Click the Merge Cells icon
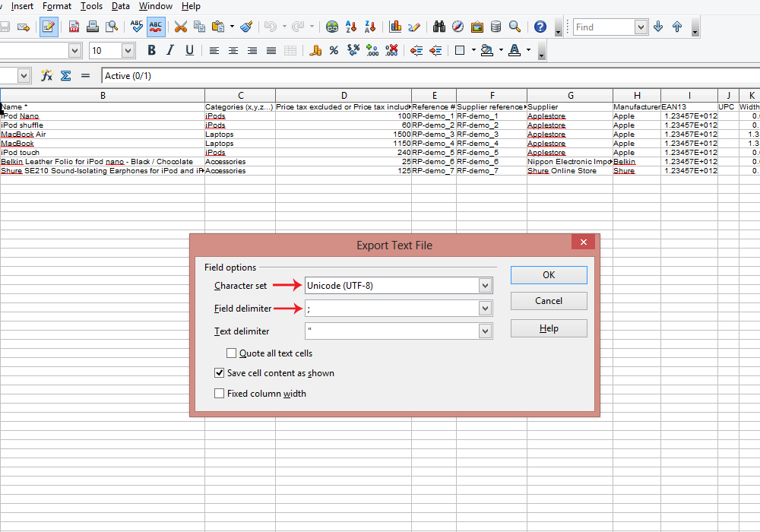Viewport: 760px width, 532px height. click(x=290, y=50)
